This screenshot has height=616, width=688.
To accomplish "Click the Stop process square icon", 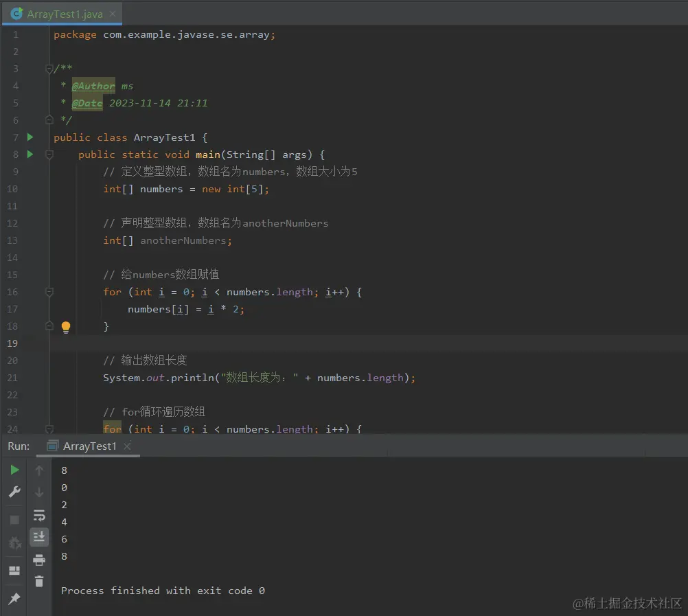I will 14,520.
